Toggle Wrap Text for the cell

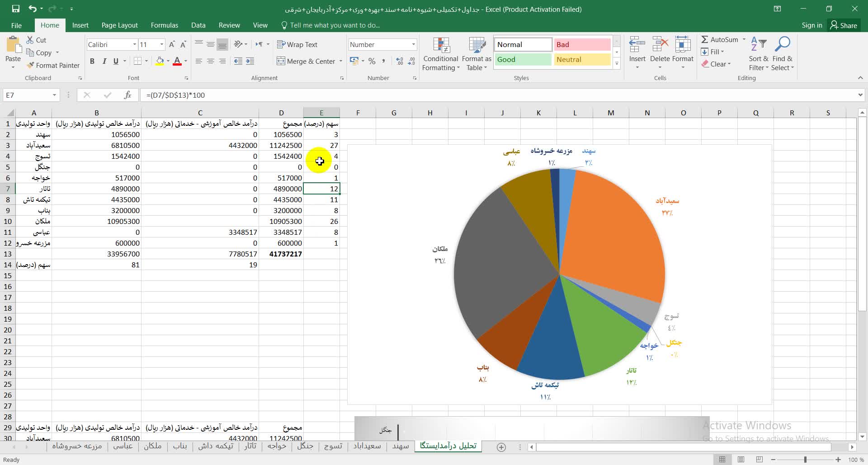pos(297,44)
